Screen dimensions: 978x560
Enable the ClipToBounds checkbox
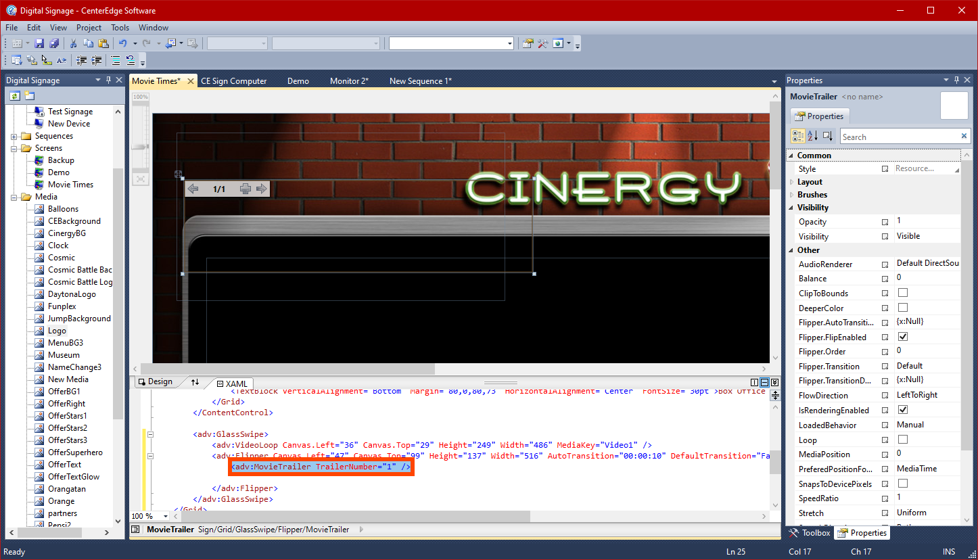[x=902, y=293]
